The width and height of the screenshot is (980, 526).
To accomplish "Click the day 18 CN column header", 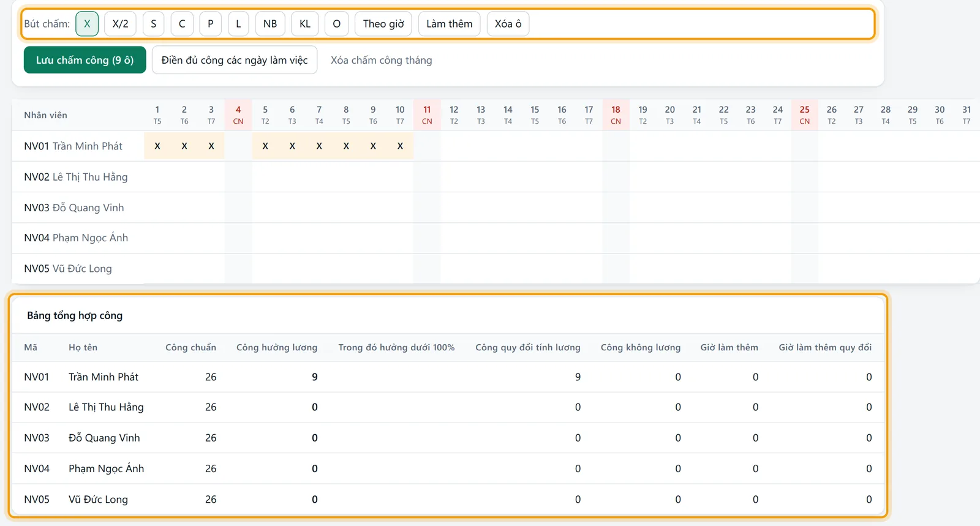I will (616, 115).
